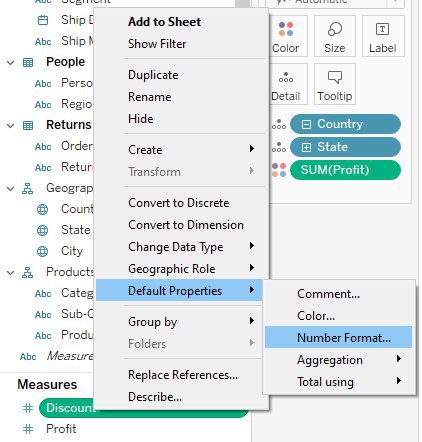This screenshot has height=442, width=422.
Task: Collapse the Products hierarchy chevron
Action: coord(11,272)
